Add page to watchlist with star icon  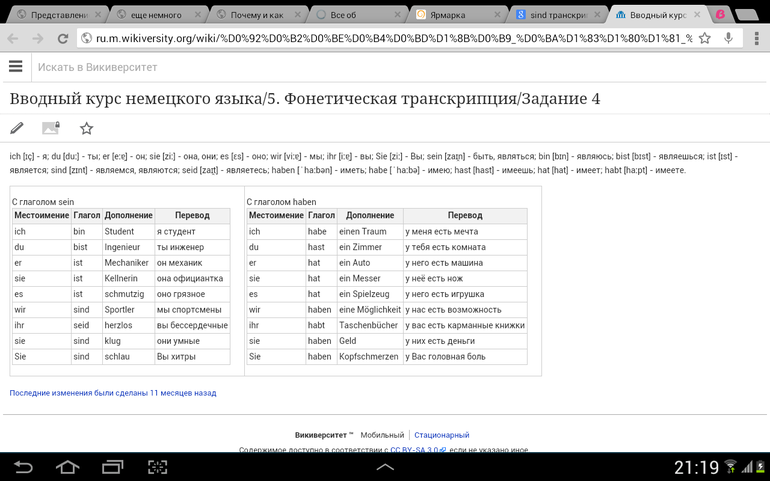click(x=86, y=129)
